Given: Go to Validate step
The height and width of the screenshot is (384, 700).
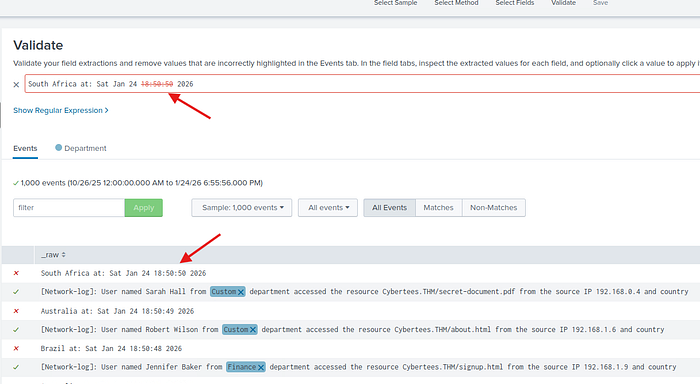Looking at the screenshot, I should 563,3.
